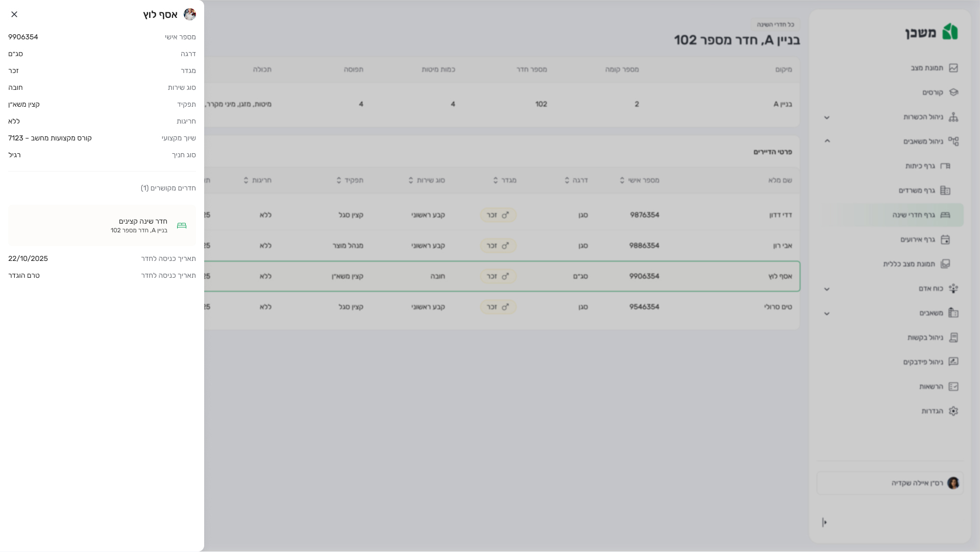The width and height of the screenshot is (980, 552).
Task: Close the אסף לוץ details panel
Action: tap(14, 14)
